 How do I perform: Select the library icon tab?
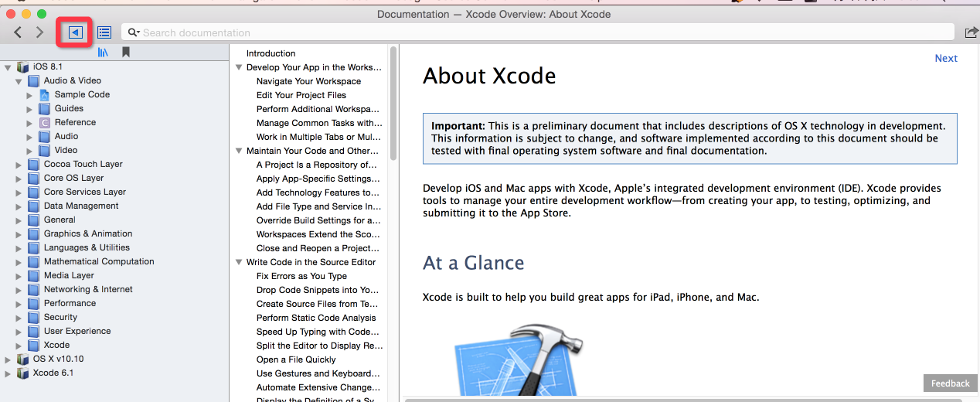pos(103,53)
